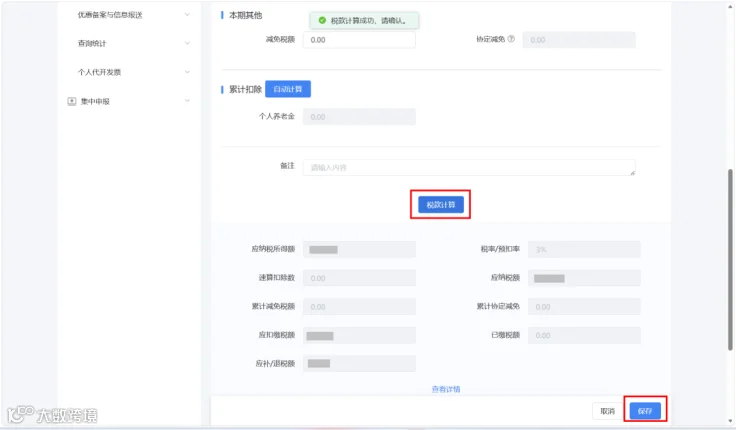Focus the 备注 text area
Screen dimensions: 736x430
click(469, 167)
